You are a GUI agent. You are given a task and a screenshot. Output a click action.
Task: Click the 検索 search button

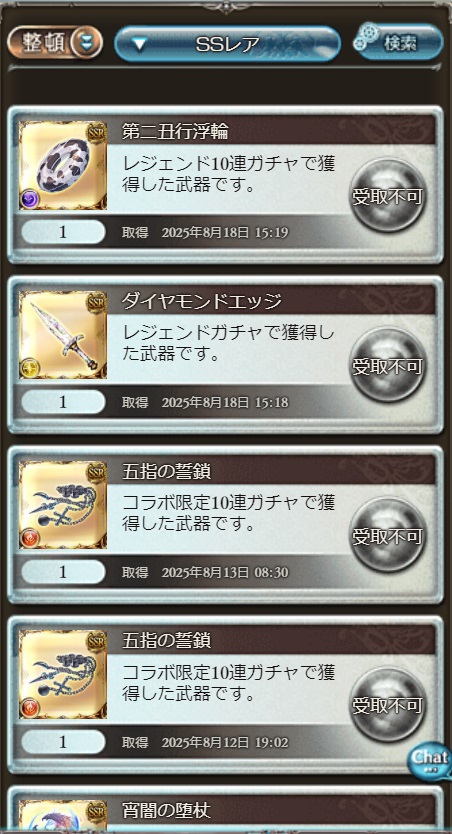tap(399, 41)
